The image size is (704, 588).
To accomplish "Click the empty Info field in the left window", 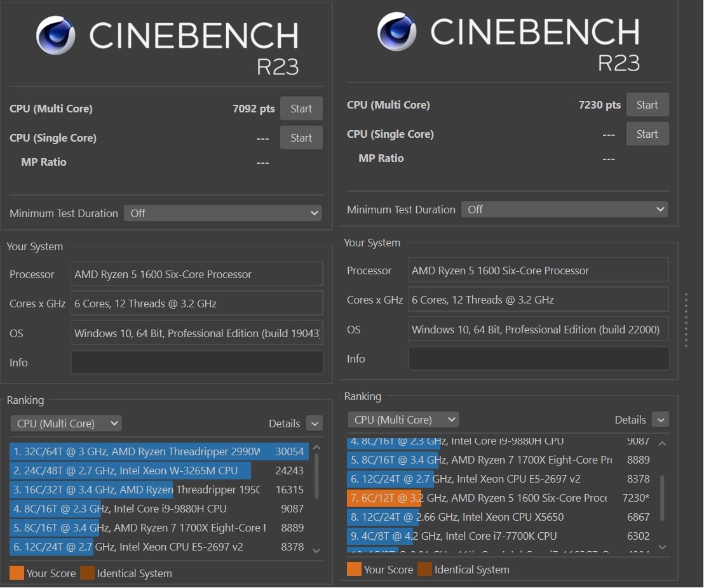I will click(197, 363).
